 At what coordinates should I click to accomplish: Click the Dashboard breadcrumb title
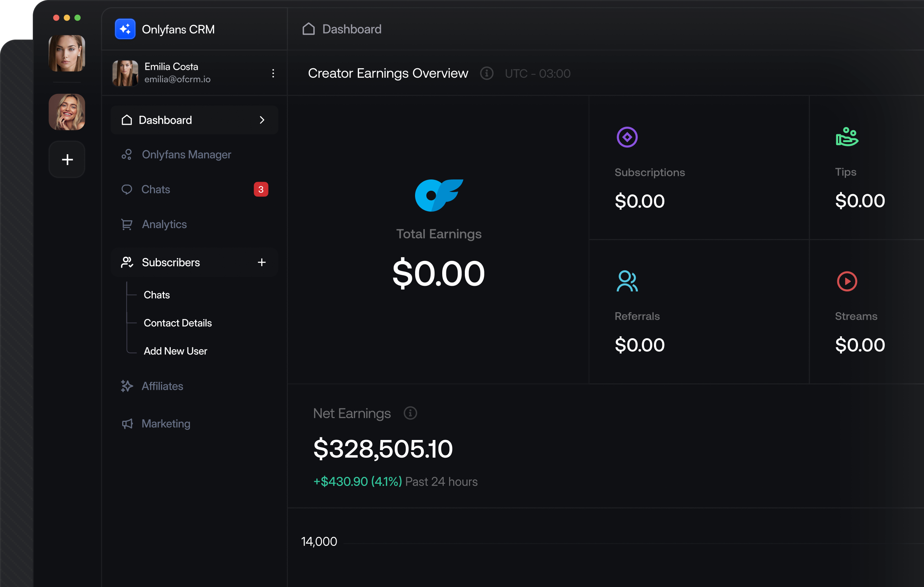(x=352, y=29)
